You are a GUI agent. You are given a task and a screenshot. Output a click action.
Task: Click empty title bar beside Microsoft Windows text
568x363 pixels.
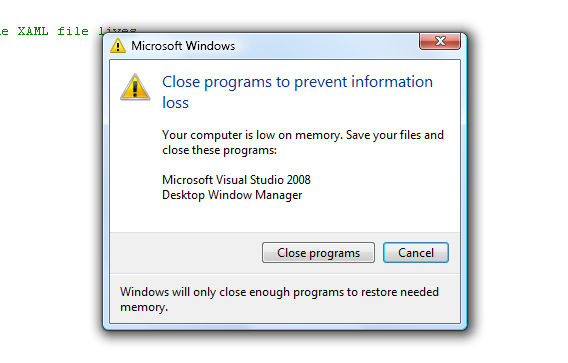point(326,46)
